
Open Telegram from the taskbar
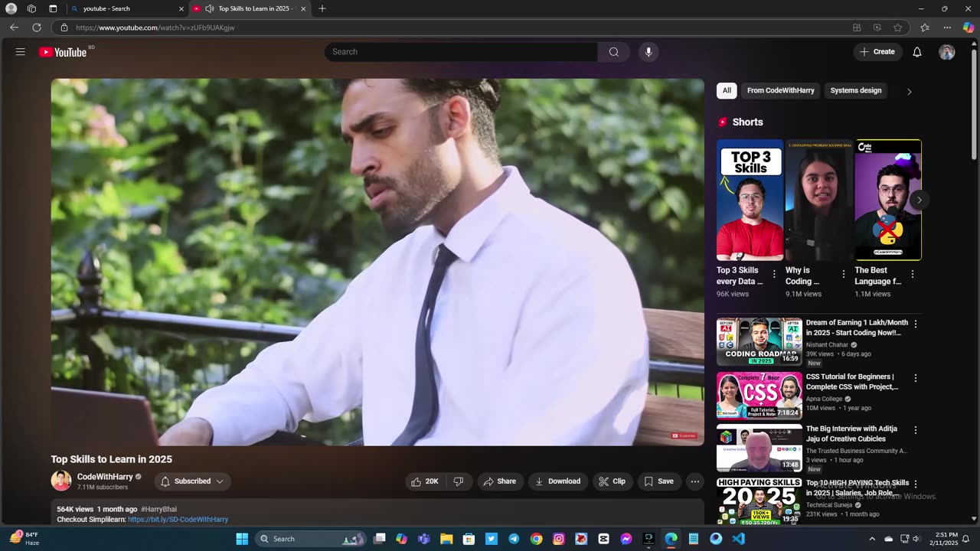click(x=514, y=539)
